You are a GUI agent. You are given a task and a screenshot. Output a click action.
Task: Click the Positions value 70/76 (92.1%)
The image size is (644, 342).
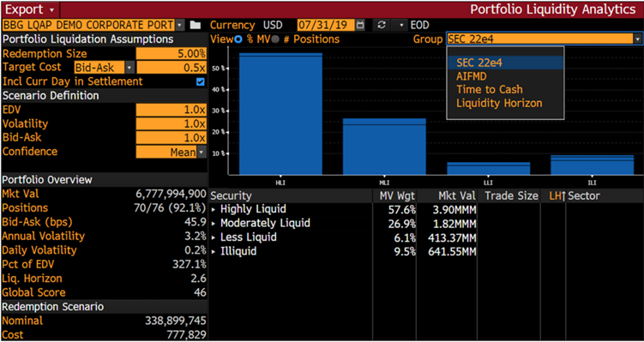pos(170,208)
